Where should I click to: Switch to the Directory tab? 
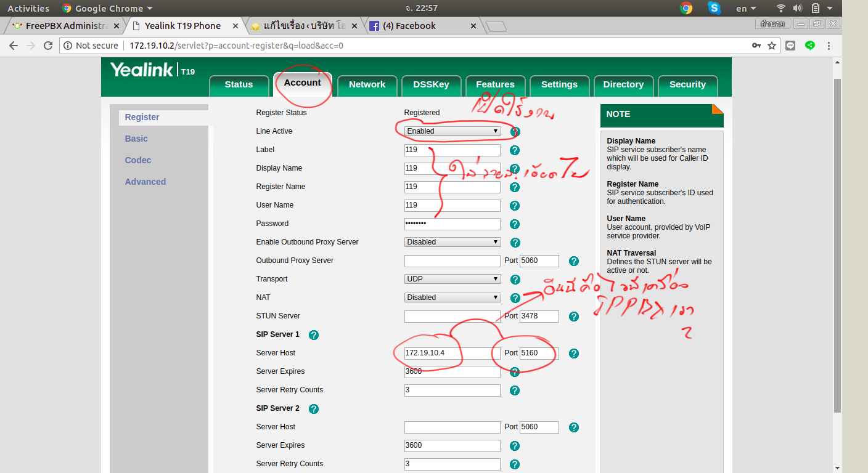623,85
